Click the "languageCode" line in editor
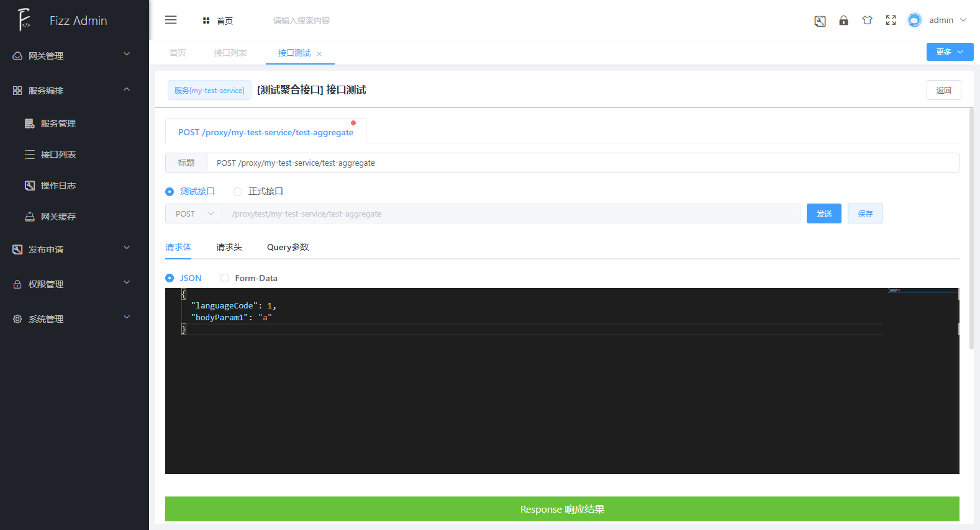The height and width of the screenshot is (530, 980). 233,306
